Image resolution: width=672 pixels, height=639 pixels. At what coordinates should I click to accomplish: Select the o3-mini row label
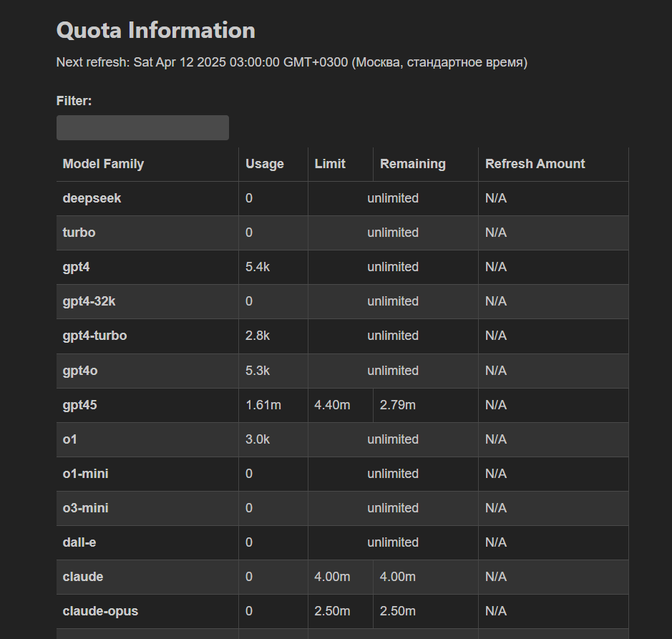[x=86, y=508]
